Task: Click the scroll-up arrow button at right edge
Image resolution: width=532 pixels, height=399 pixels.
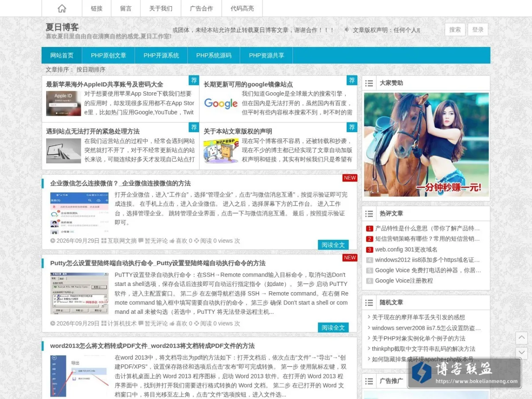Action: point(521,338)
